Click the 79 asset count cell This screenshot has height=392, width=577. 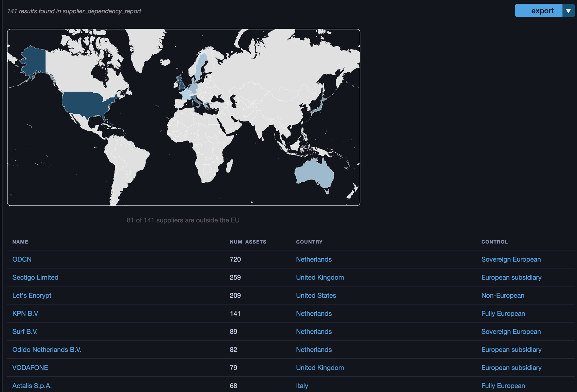[x=234, y=368]
